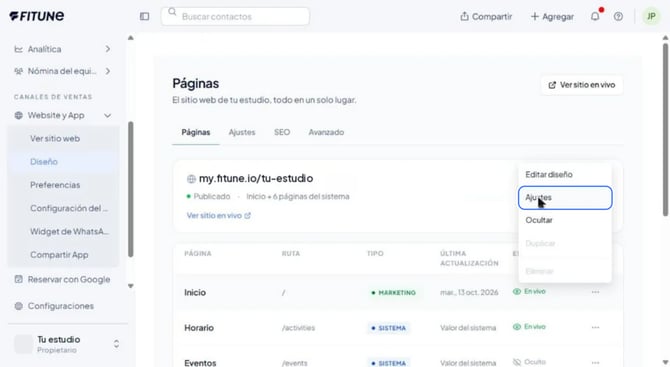Screen dimensions: 670x367
Task: Click the Tu estudio avatar thumbnail
Action: 24,344
